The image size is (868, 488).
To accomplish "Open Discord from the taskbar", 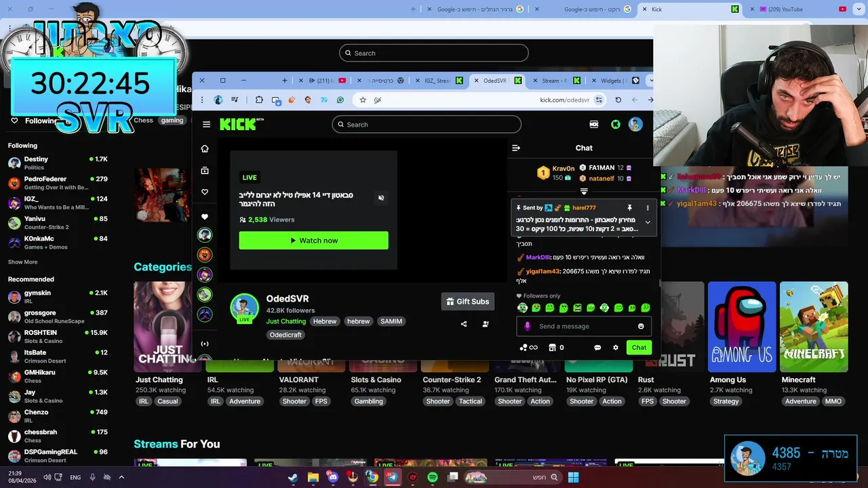I will coord(333,477).
